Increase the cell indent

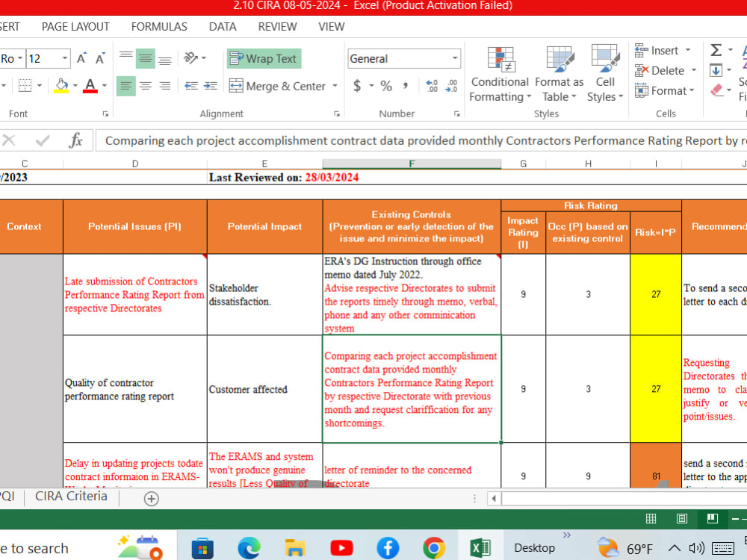210,86
